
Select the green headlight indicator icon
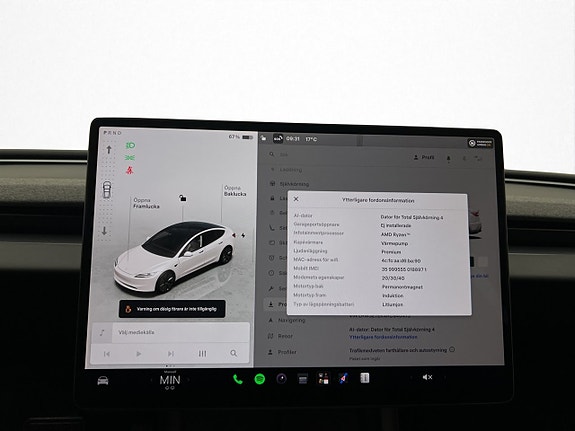[x=130, y=146]
